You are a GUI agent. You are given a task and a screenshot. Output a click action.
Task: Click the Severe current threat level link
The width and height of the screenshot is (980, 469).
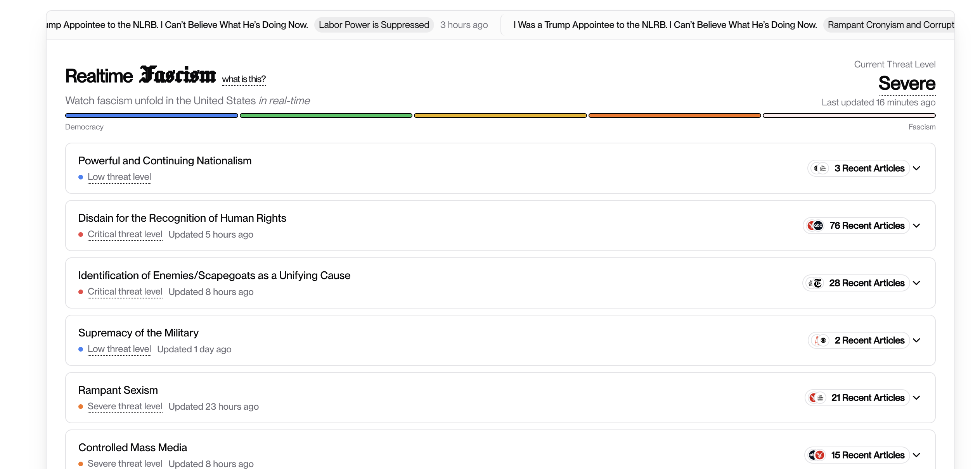tap(907, 83)
